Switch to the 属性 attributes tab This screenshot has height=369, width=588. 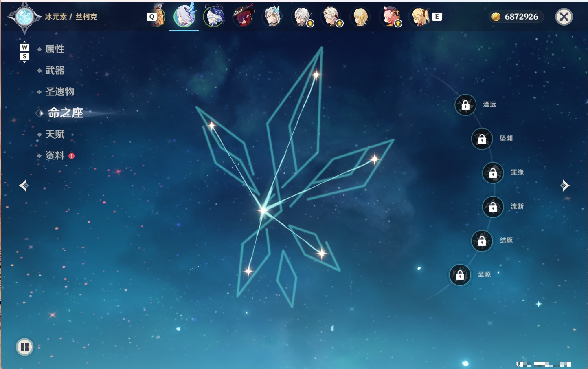tap(55, 49)
